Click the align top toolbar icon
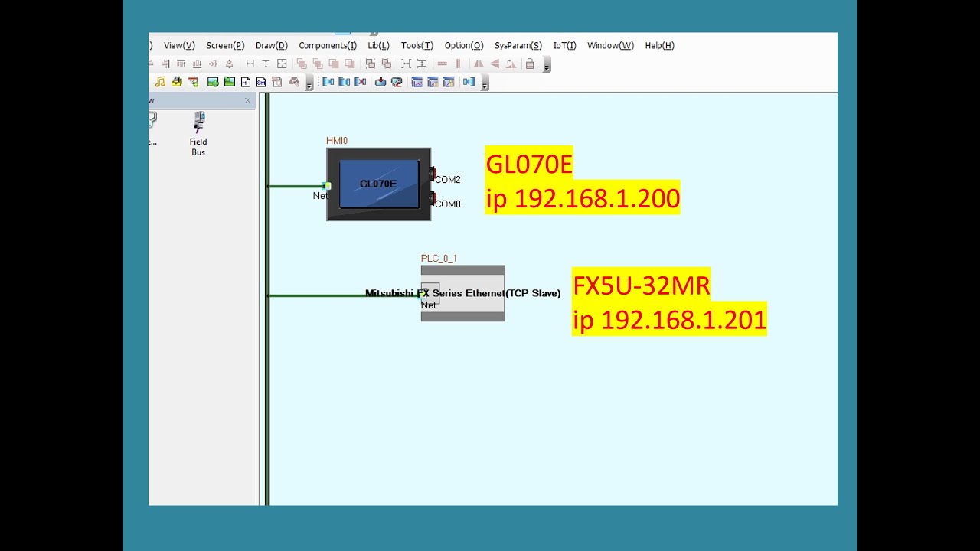Screen dimensions: 980x551 pyautogui.click(x=181, y=64)
